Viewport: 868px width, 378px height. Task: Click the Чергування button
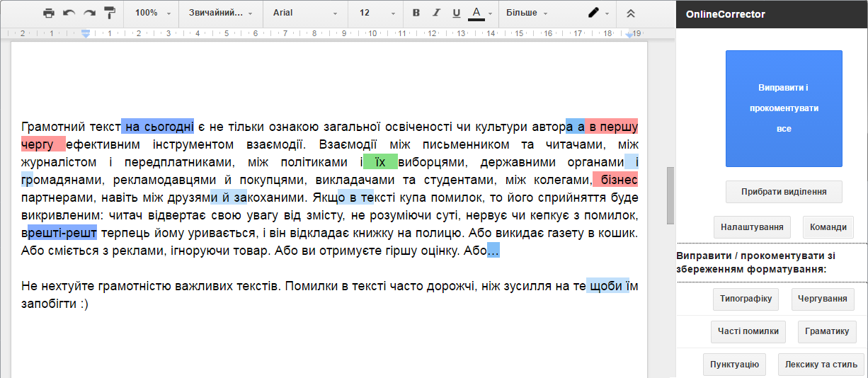pos(823,299)
